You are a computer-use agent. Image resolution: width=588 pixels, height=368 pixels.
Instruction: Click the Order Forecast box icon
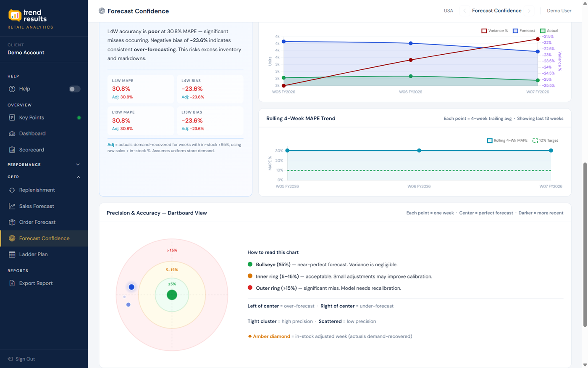click(12, 222)
